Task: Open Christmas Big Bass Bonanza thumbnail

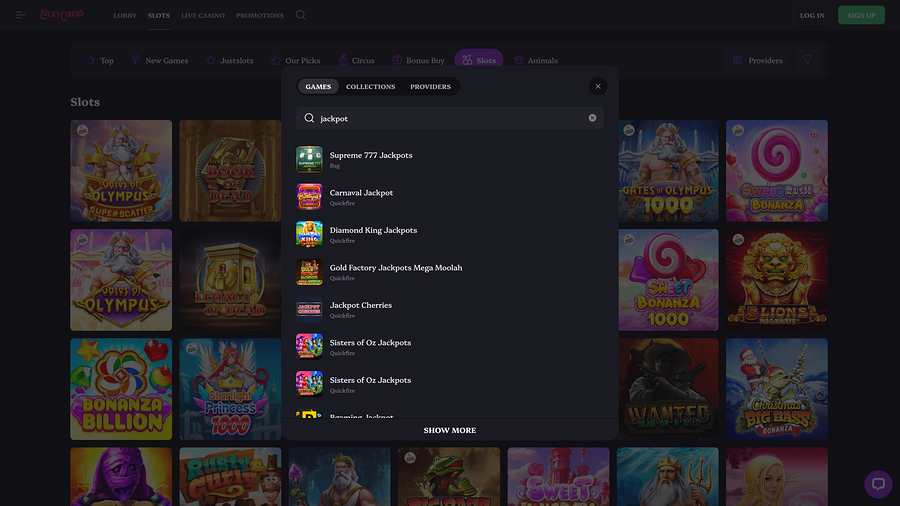Action: click(x=777, y=389)
